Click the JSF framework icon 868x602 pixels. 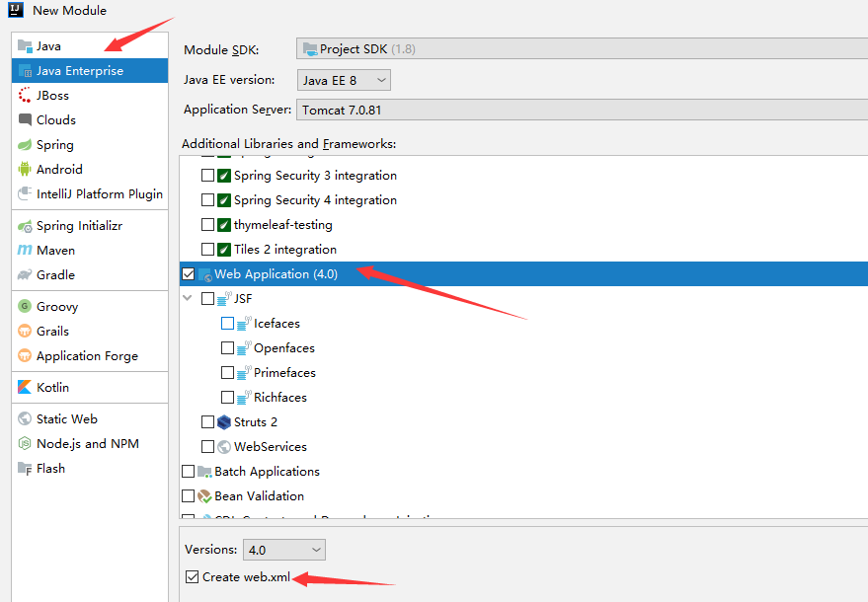point(223,299)
